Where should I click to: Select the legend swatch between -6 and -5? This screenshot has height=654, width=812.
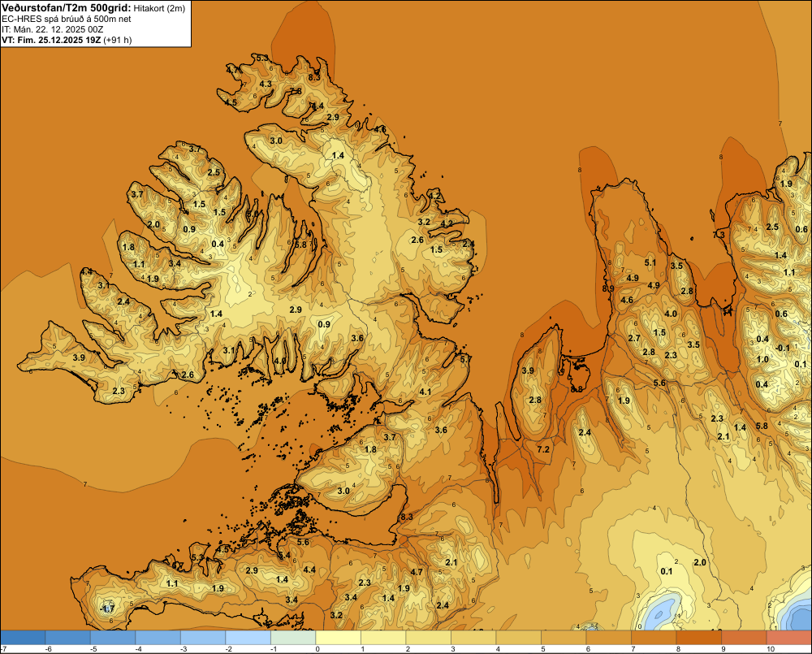pyautogui.click(x=68, y=638)
